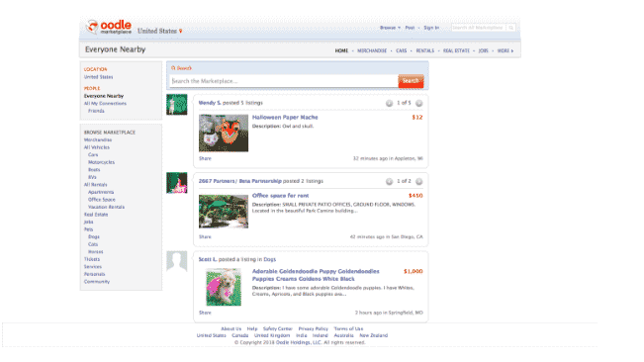644x362 pixels.
Task: Focus the Search the Marketplace input
Action: tap(284, 81)
